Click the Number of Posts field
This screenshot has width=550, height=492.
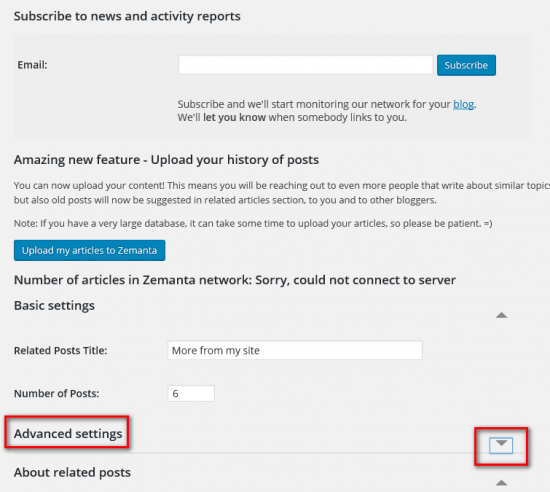191,393
